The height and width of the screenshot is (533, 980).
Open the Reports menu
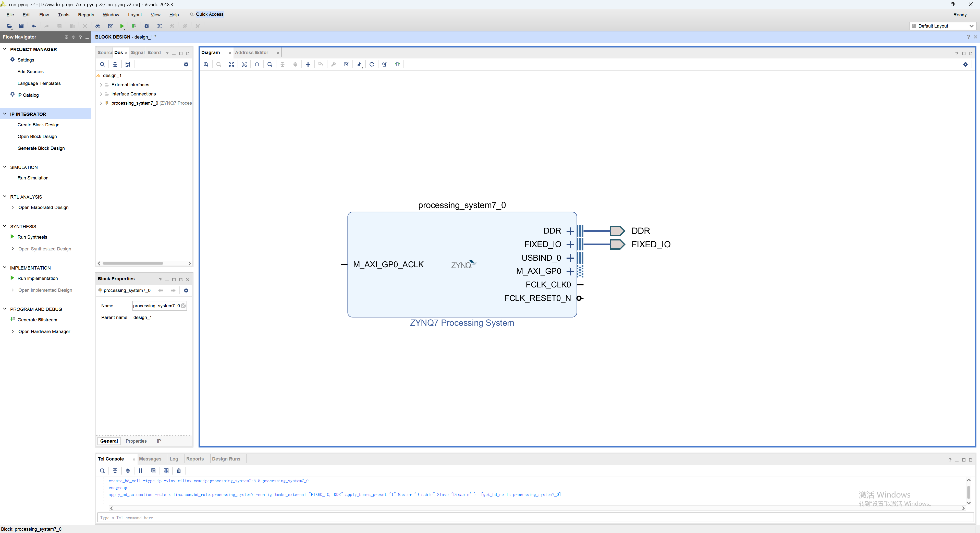click(x=86, y=15)
